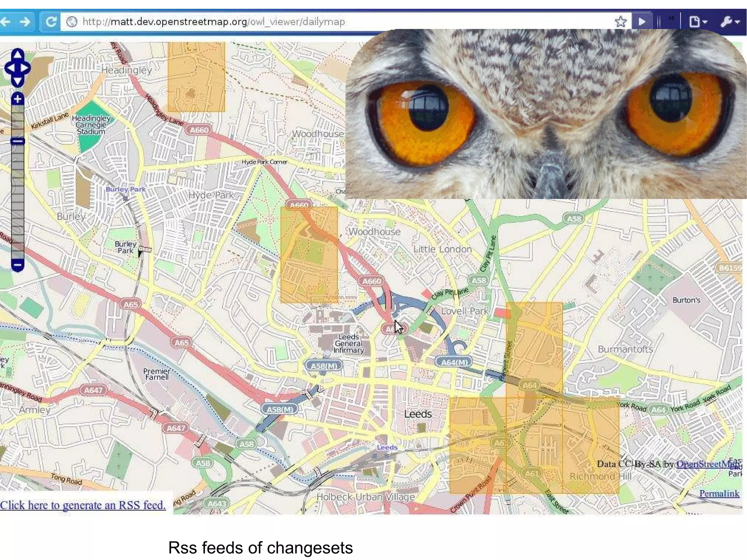The image size is (747, 560).
Task: Pan map left with west arrow
Action: coord(10,68)
